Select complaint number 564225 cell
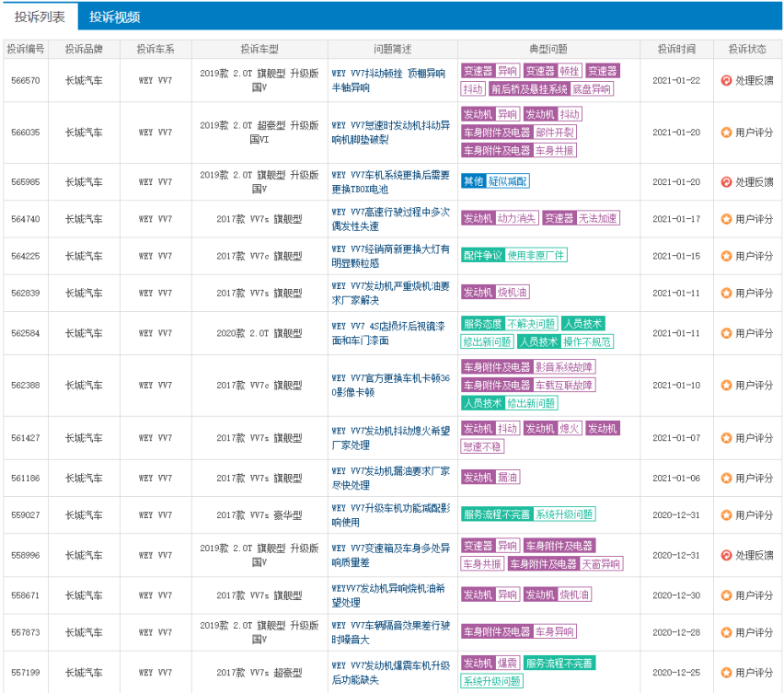This screenshot has width=784, height=693. [x=26, y=256]
